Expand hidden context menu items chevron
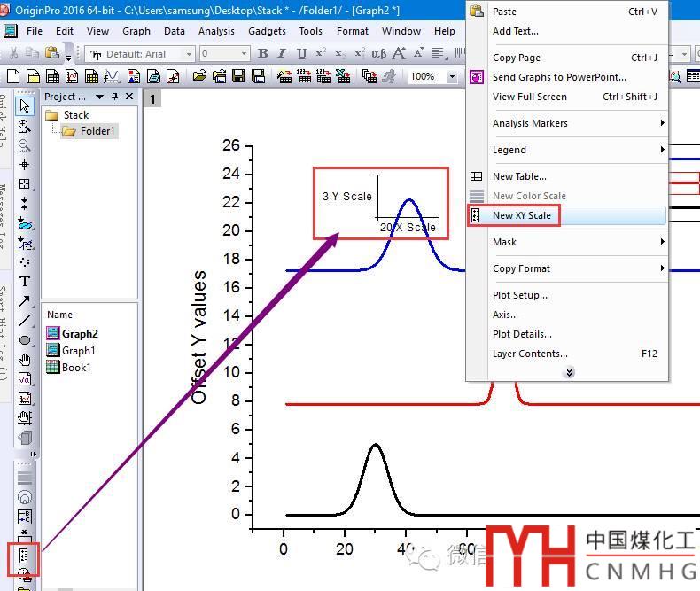 [569, 372]
